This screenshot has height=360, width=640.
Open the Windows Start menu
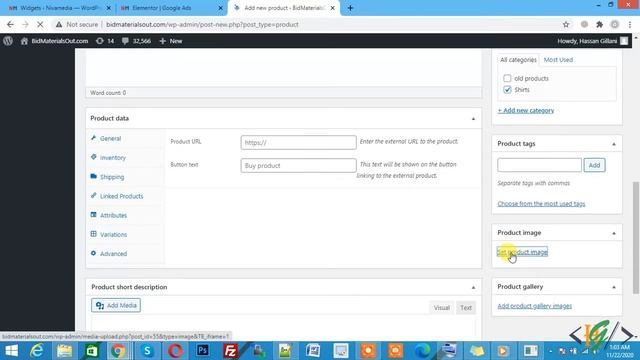(x=11, y=351)
